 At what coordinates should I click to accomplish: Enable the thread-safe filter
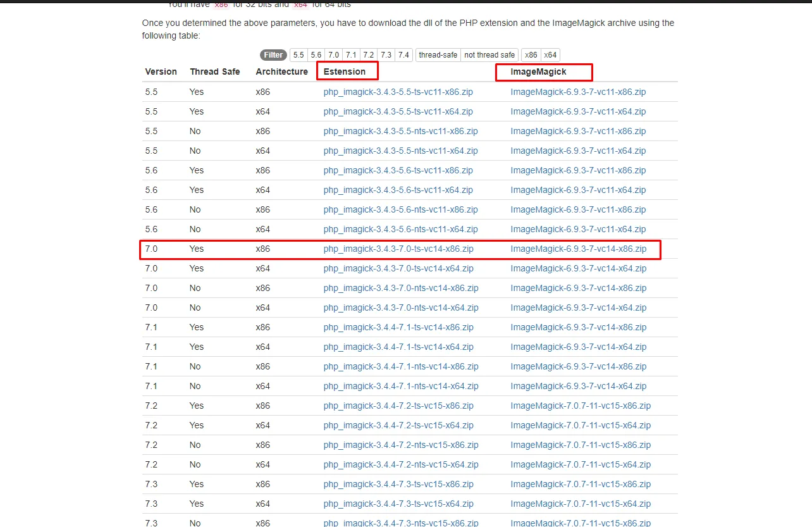pyautogui.click(x=438, y=55)
